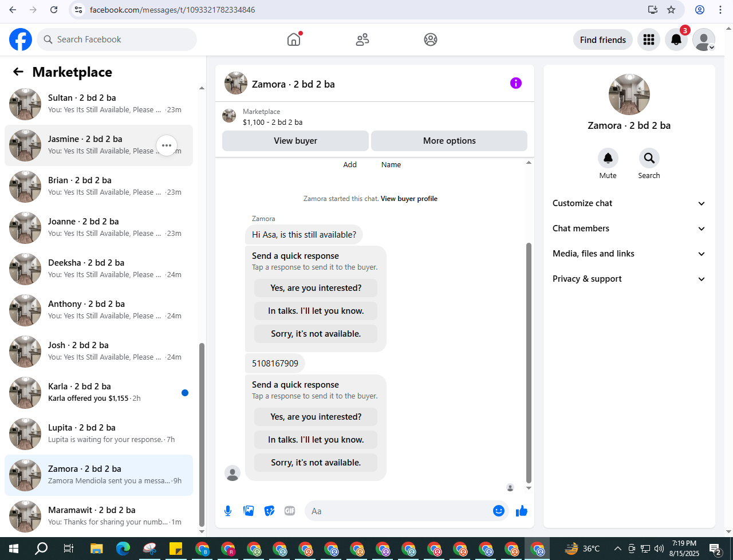The width and height of the screenshot is (733, 560).
Task: Open the Facebook menu grid icon
Action: (x=649, y=40)
